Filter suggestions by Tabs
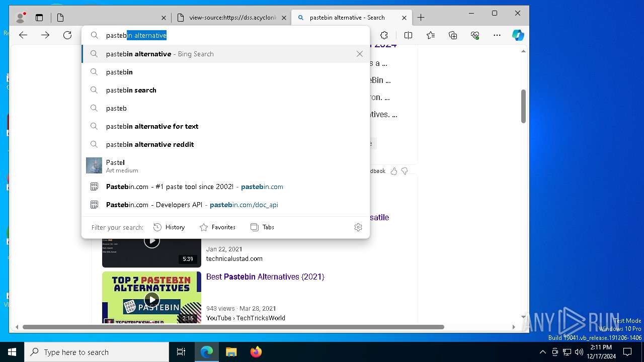The image size is (644, 362). tap(262, 227)
